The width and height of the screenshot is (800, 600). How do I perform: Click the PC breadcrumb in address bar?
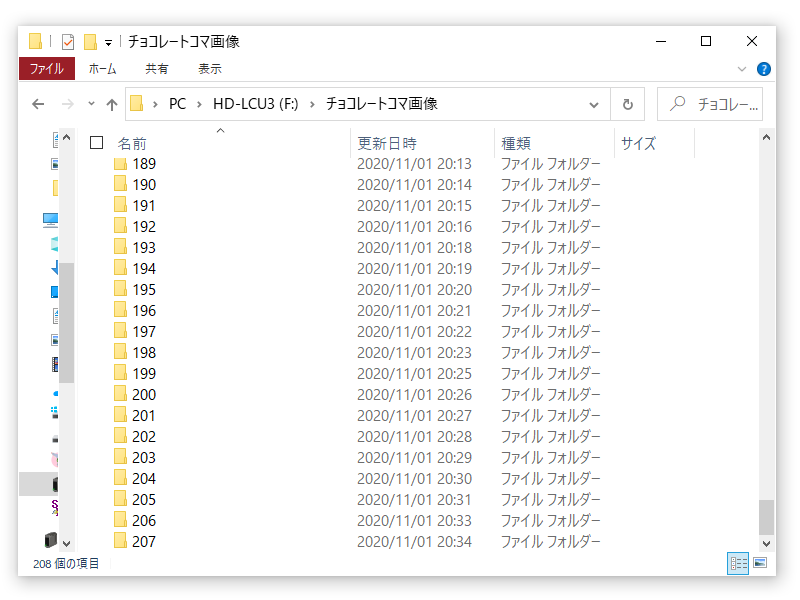point(177,104)
